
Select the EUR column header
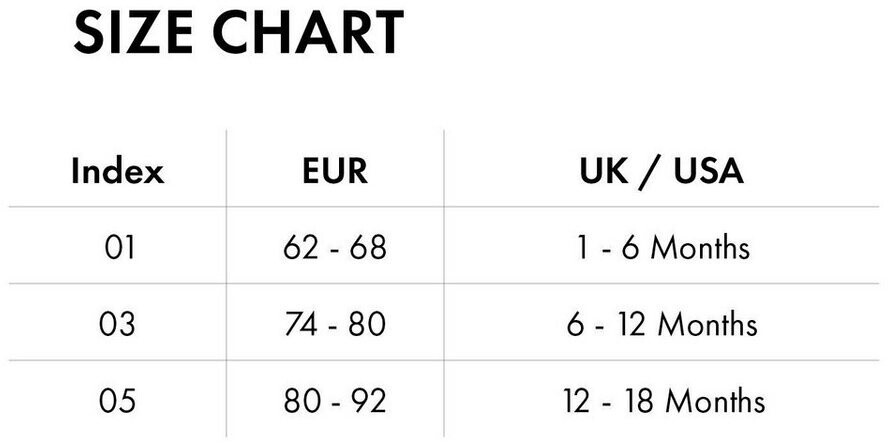pos(335,172)
